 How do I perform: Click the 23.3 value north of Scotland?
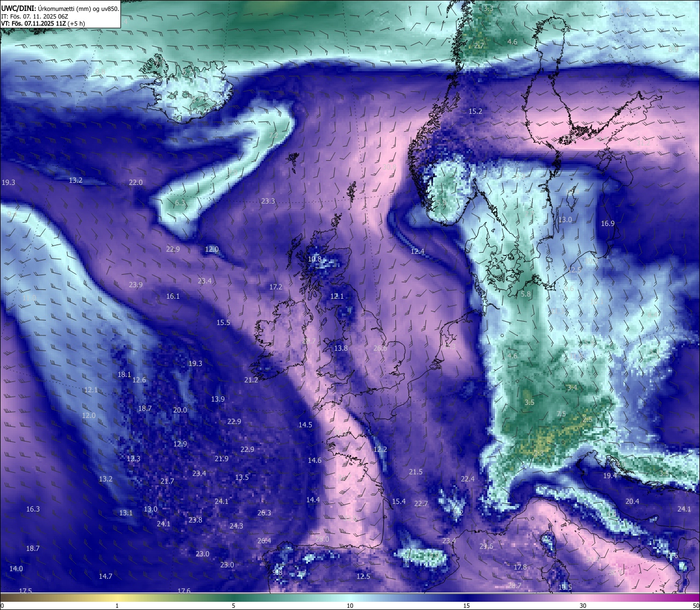tap(268, 201)
